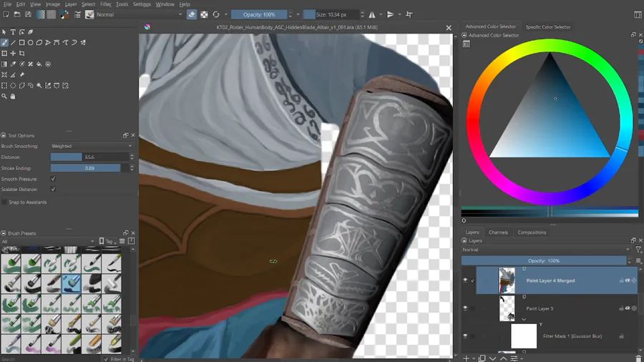644x362 pixels.
Task: Select the Rectangle shape tool
Action: click(21, 43)
